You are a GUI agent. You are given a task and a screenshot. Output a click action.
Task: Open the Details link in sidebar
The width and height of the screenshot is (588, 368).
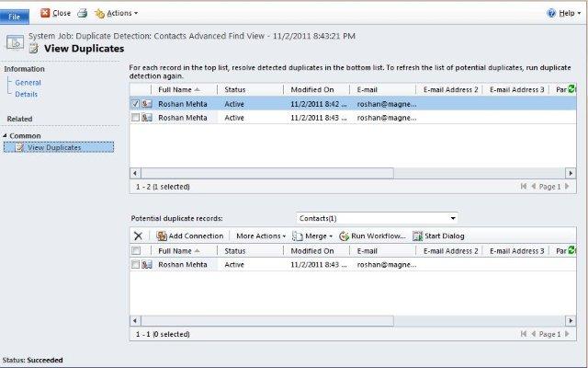[27, 94]
